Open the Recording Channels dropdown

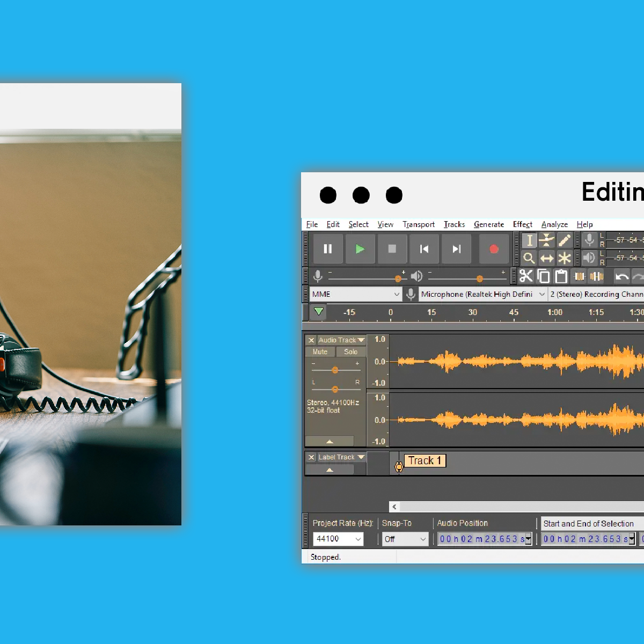(x=596, y=294)
